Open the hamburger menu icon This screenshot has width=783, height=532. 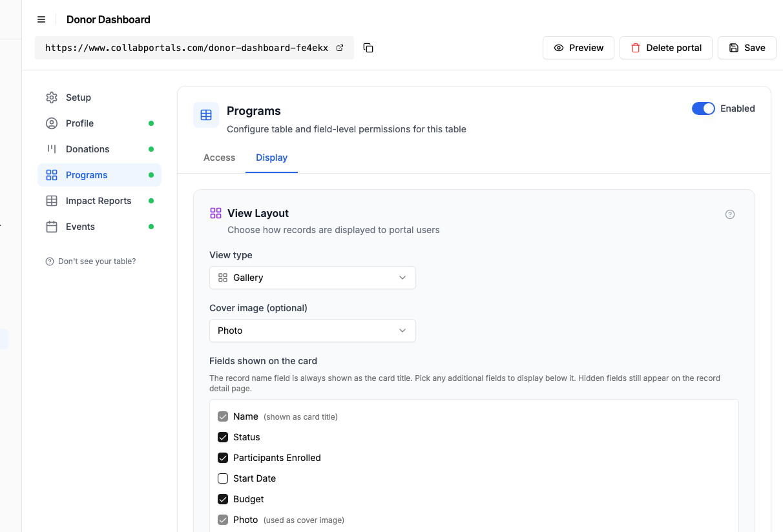pos(41,19)
